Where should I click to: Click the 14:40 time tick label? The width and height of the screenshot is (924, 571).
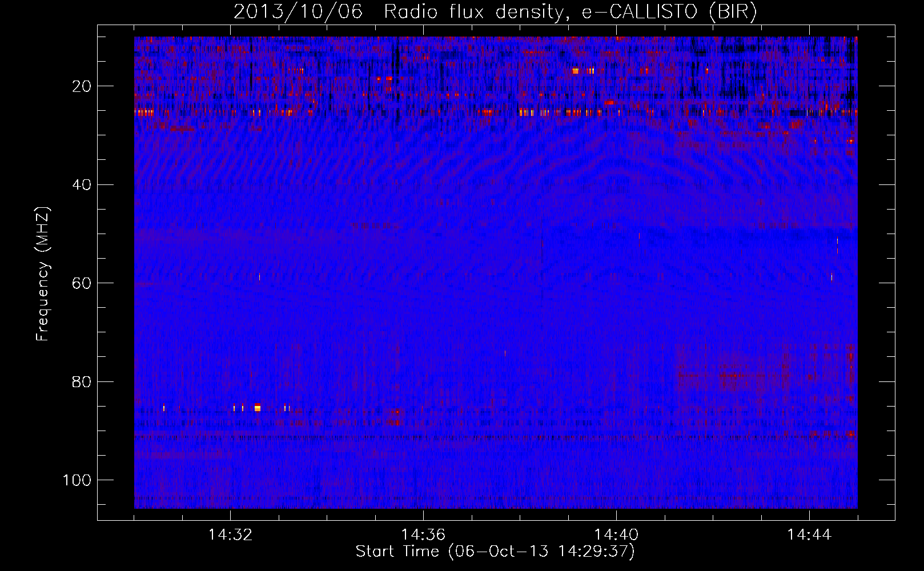pyautogui.click(x=616, y=535)
